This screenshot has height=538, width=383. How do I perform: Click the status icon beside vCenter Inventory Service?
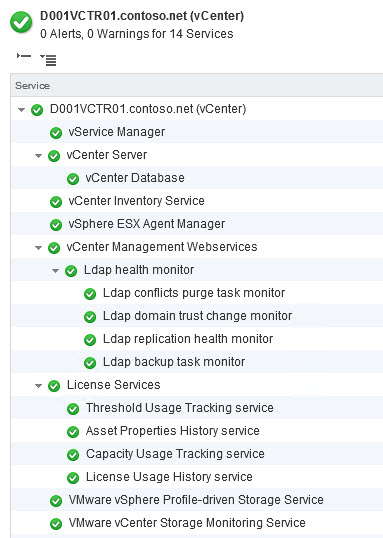56,202
